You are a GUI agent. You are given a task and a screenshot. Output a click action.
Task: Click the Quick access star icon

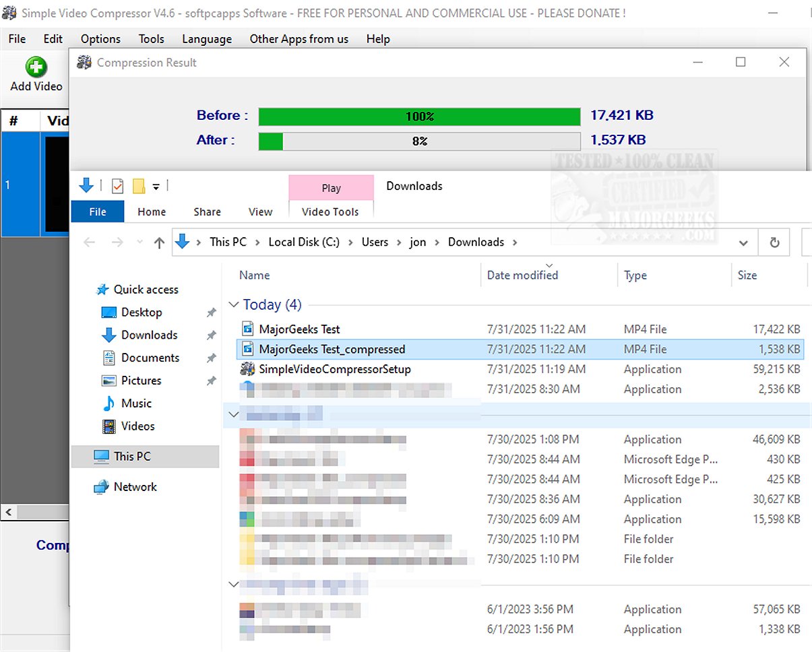pos(102,290)
